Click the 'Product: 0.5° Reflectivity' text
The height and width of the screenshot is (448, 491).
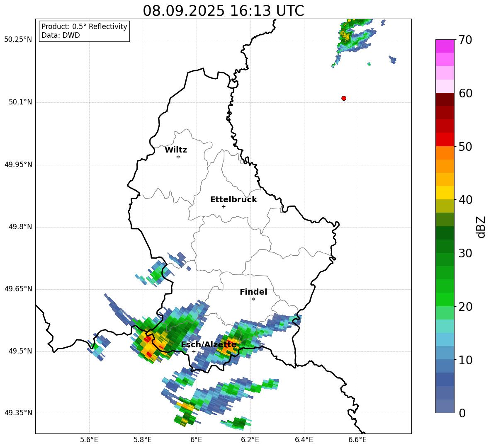84,27
